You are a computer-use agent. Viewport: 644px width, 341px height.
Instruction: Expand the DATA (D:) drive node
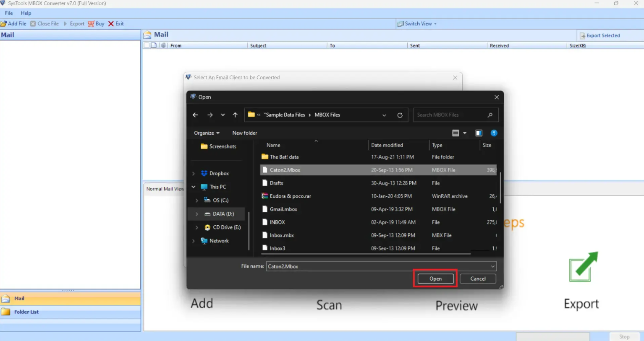(x=197, y=214)
